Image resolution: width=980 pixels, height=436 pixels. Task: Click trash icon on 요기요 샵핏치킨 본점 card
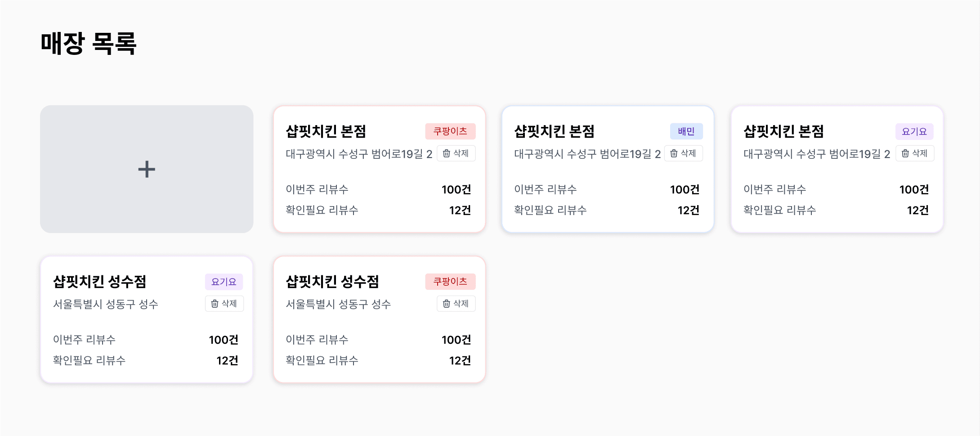(x=905, y=153)
